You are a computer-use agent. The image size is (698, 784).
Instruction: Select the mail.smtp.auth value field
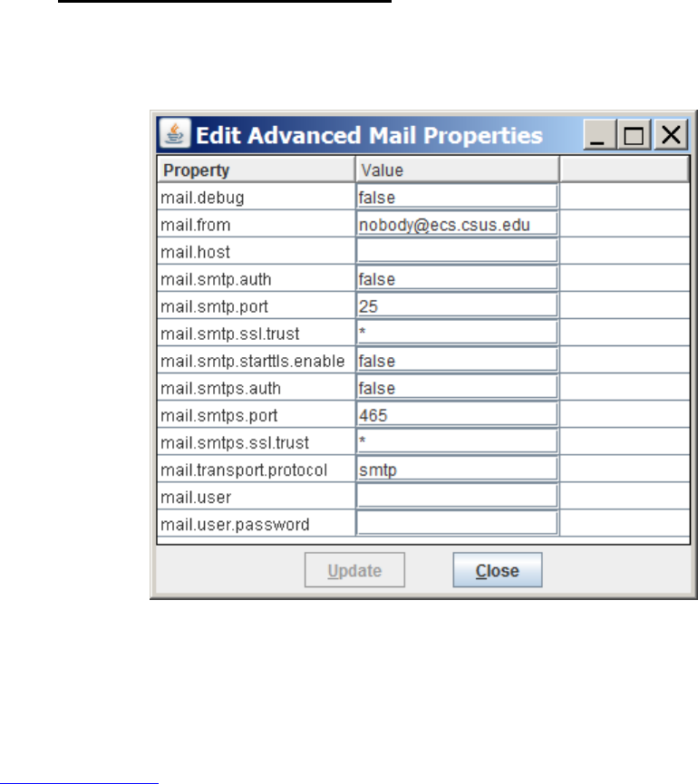coord(457,279)
